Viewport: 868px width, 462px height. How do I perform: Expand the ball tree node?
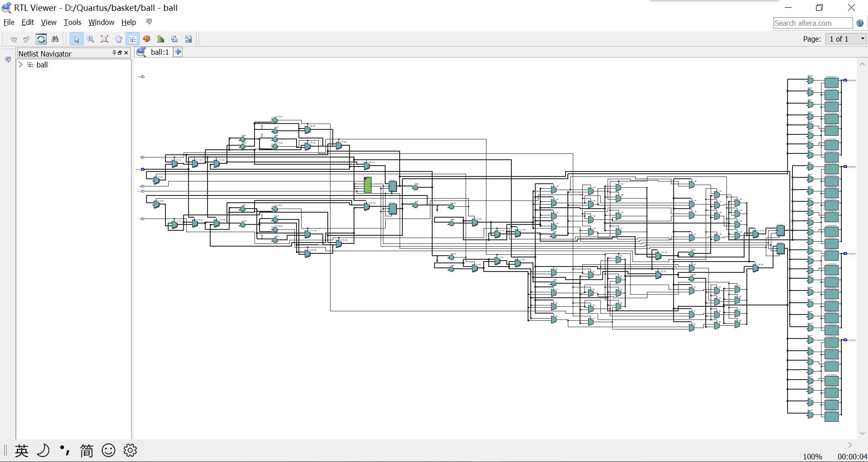coord(20,65)
